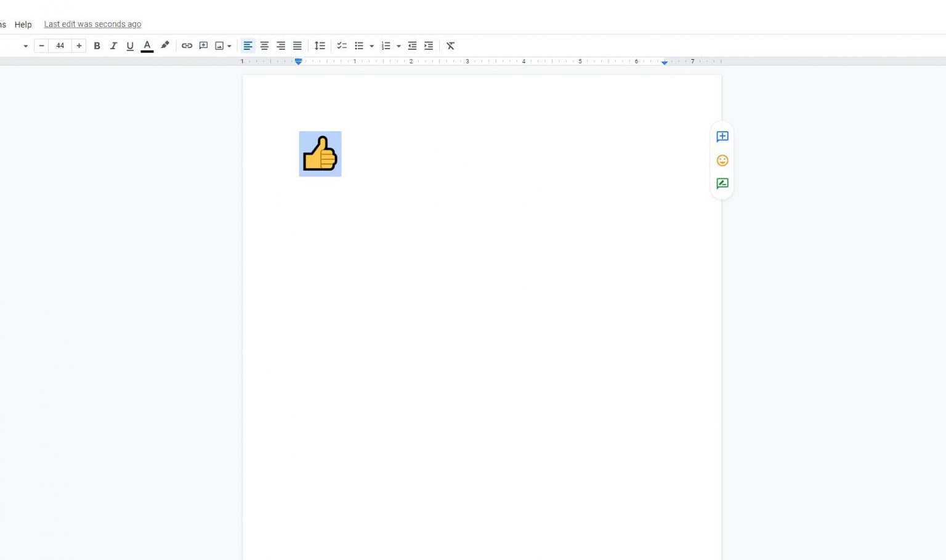Underline the selected text
The width and height of the screenshot is (946, 560).
(x=130, y=46)
